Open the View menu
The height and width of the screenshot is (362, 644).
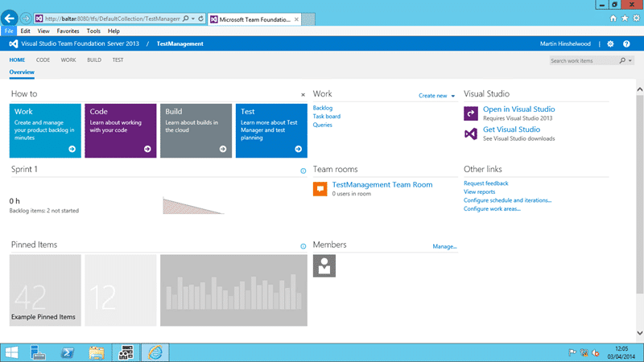[x=43, y=31]
